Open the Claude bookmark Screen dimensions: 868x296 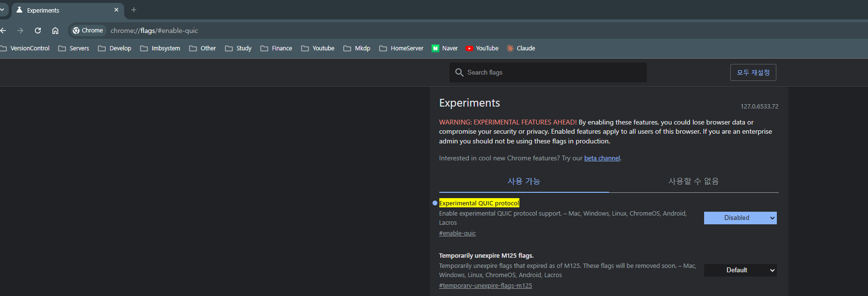(x=521, y=48)
